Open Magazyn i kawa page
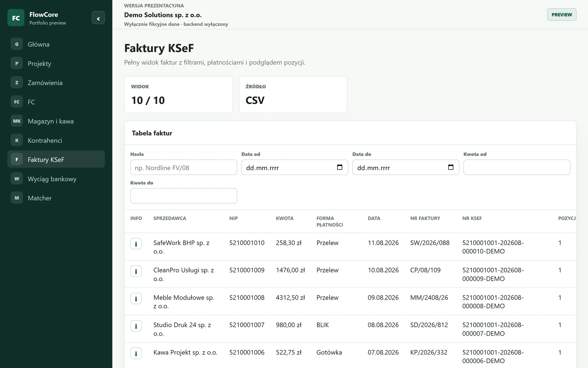 point(56,121)
